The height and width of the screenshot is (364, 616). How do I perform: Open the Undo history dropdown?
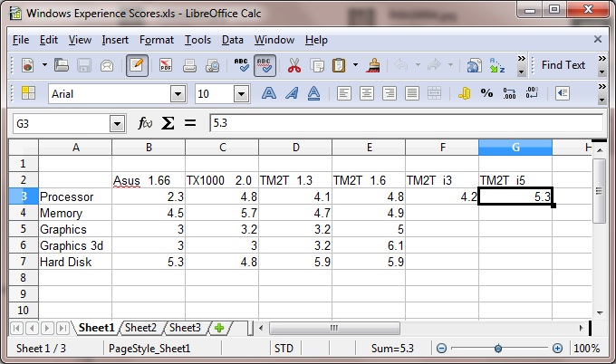pos(418,65)
